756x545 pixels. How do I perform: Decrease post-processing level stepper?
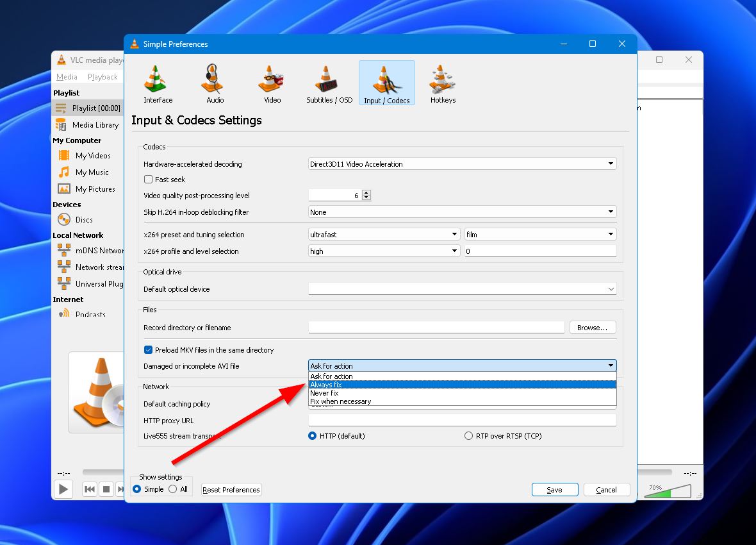point(366,198)
